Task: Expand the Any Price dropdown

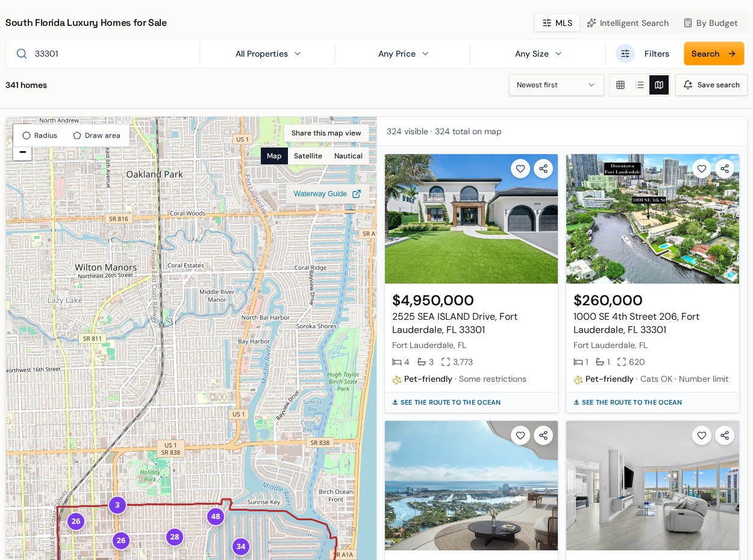Action: pyautogui.click(x=403, y=54)
